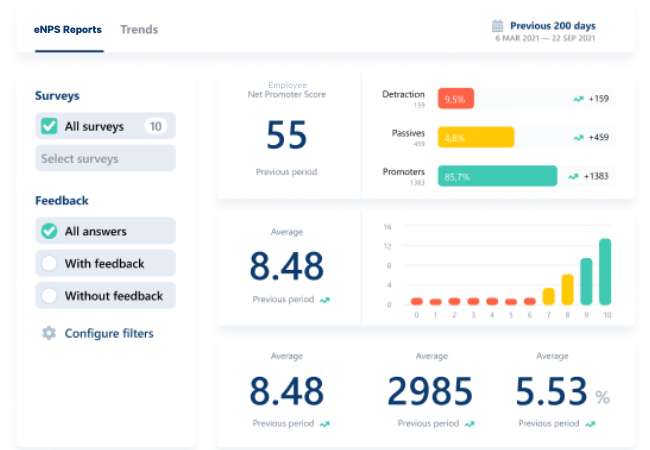650x450 pixels.
Task: Click the trend arrow below 5.53 %
Action: pyautogui.click(x=590, y=424)
